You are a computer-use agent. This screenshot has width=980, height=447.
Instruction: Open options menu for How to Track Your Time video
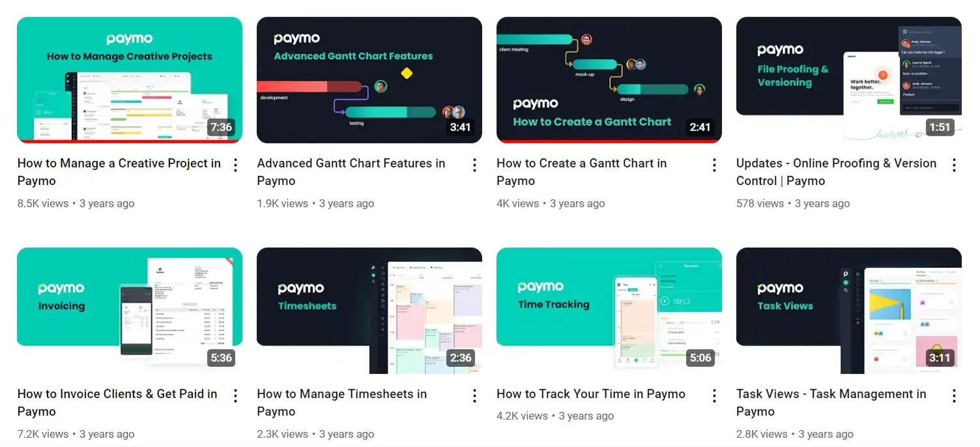point(715,396)
